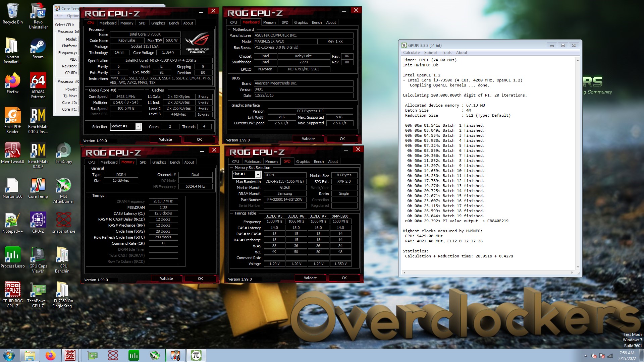
Task: Open Core Temp File menu
Action: tap(59, 16)
